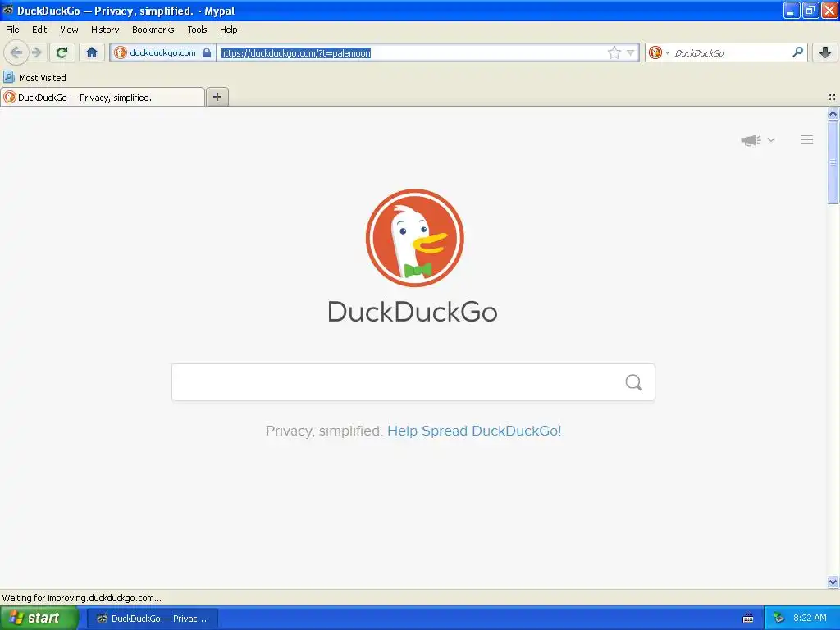
Task: Open the search engine selector dropdown
Action: tap(659, 52)
